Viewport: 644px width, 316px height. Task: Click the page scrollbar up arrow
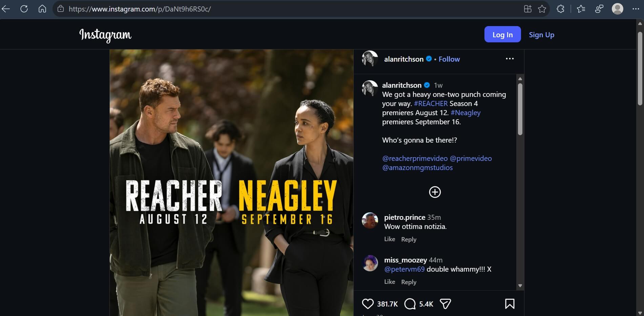[x=640, y=23]
